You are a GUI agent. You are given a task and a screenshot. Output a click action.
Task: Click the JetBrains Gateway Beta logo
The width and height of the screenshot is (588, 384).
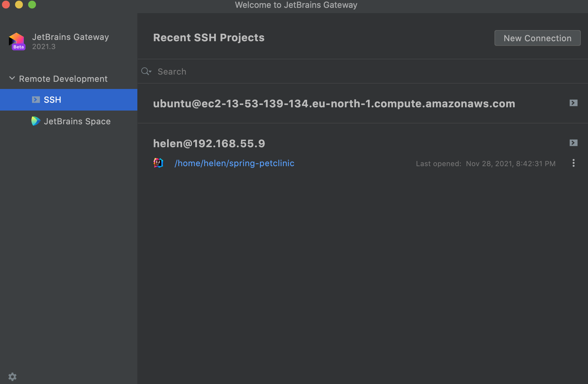pyautogui.click(x=17, y=41)
